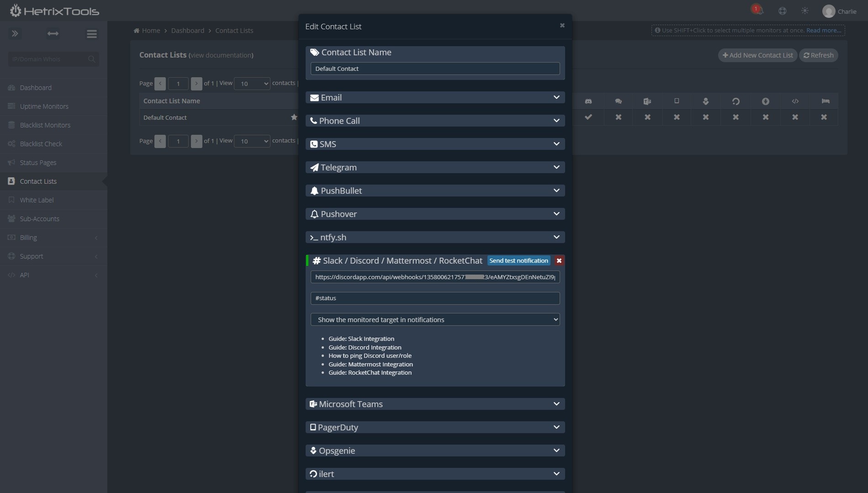This screenshot has width=868, height=493.
Task: Open Status Pages in the sidebar
Action: [53, 163]
